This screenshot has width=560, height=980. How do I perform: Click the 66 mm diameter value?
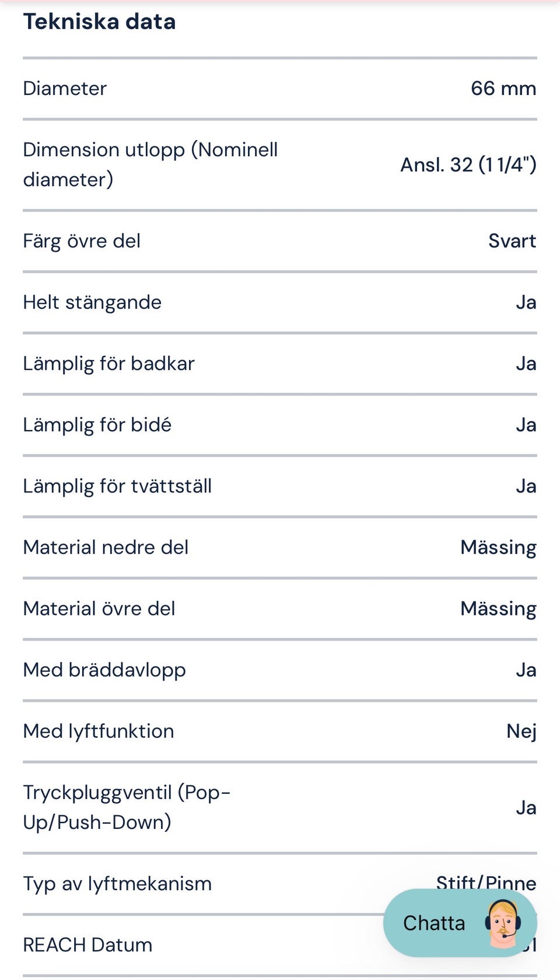tap(503, 89)
